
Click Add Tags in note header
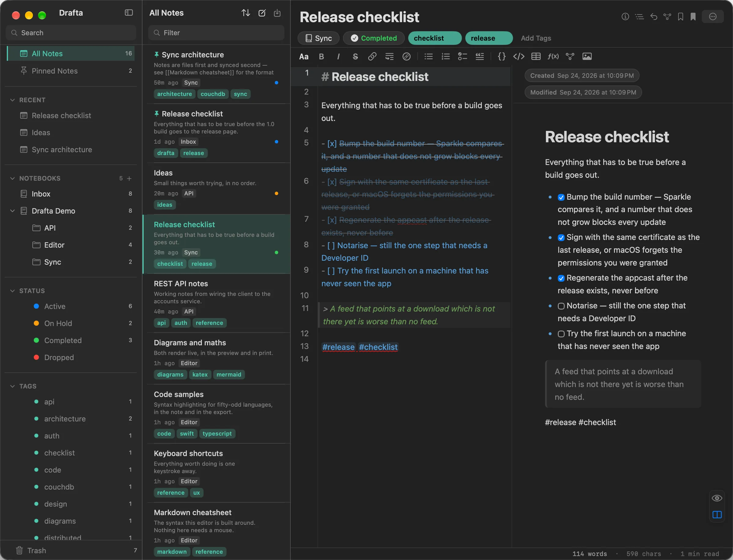536,38
